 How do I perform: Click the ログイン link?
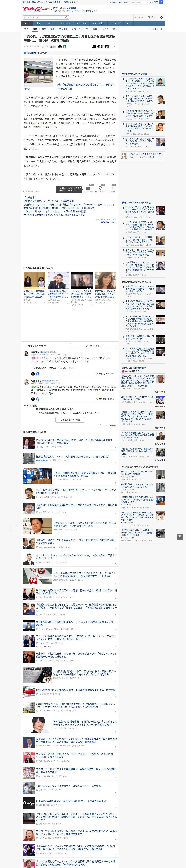pos(57,11)
